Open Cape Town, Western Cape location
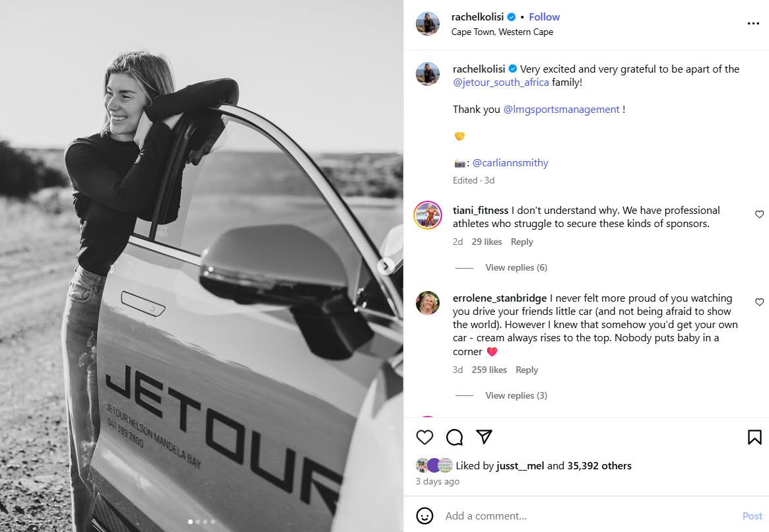This screenshot has width=769, height=532. click(x=502, y=32)
